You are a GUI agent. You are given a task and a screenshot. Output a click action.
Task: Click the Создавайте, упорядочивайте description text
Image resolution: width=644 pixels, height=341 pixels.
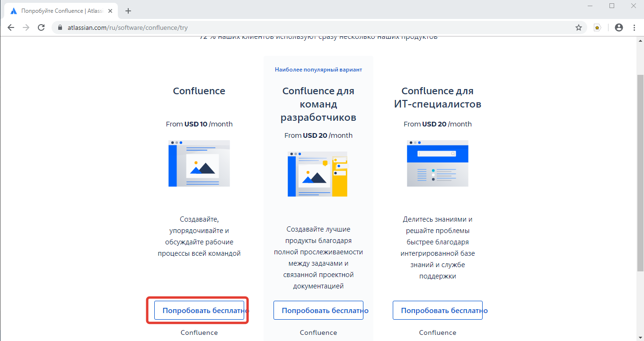tap(199, 236)
